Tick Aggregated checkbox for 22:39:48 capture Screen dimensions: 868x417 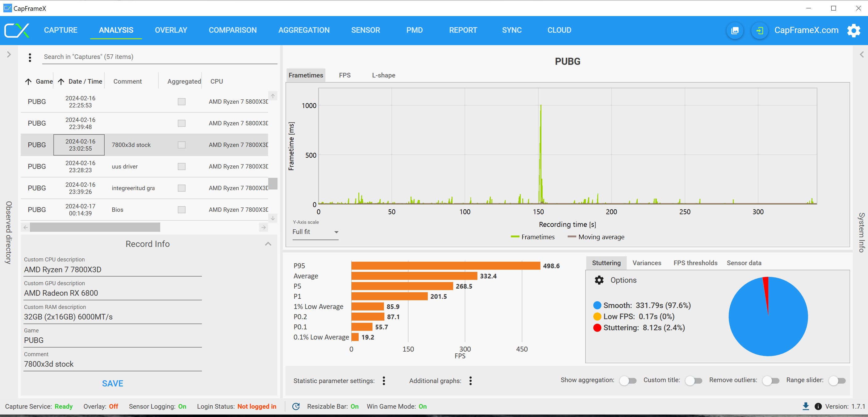pyautogui.click(x=182, y=123)
